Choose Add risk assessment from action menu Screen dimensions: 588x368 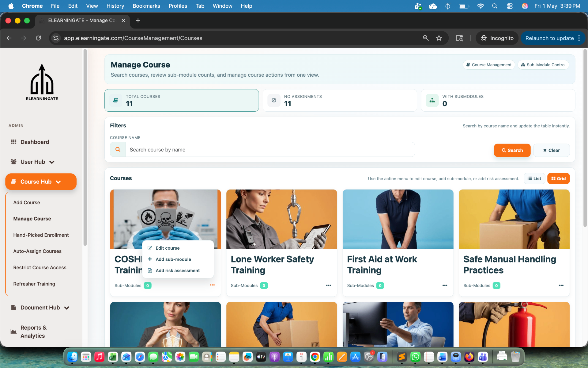coord(178,270)
